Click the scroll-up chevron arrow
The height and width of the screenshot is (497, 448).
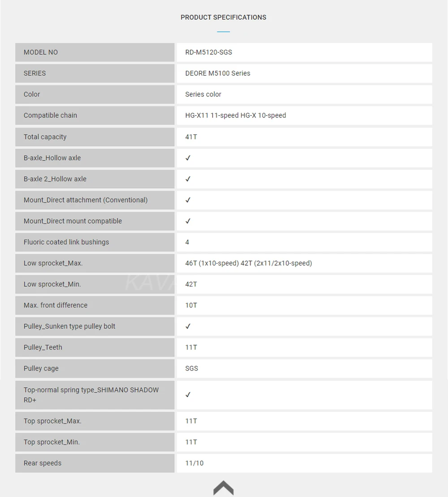(x=224, y=488)
